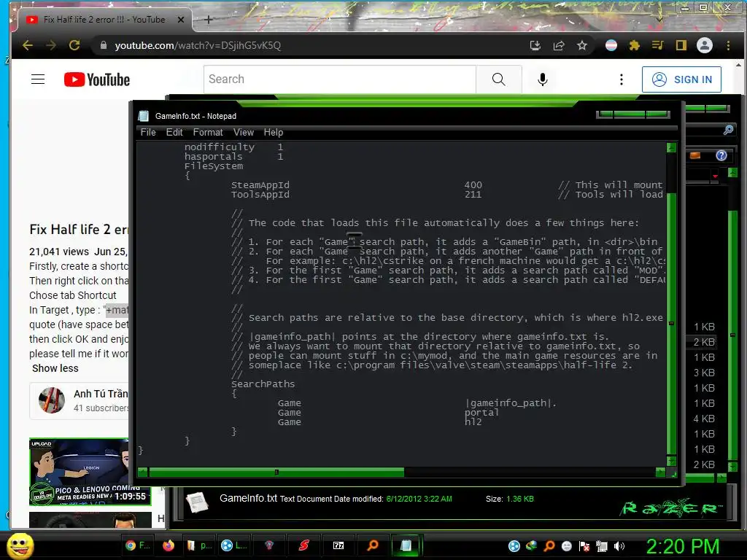Click YouTube search magnifier button
Screen dimensions: 747x560
click(x=499, y=79)
